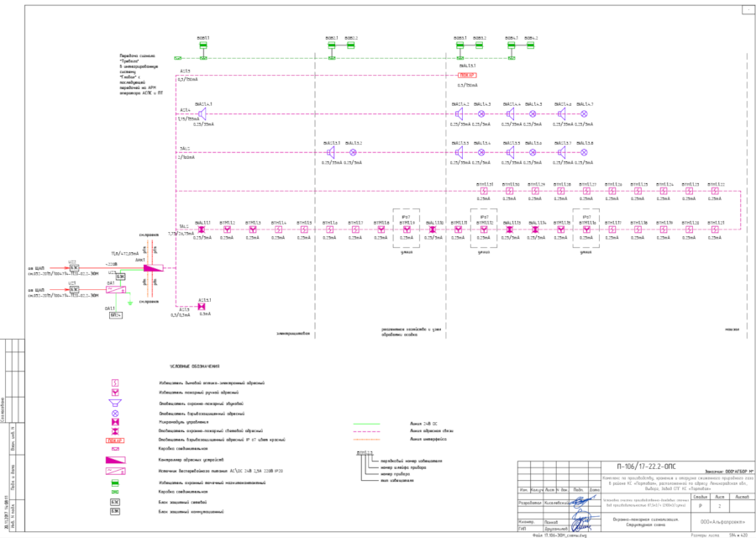
Task: Click the Линия 24В DC label
Action: tap(424, 425)
